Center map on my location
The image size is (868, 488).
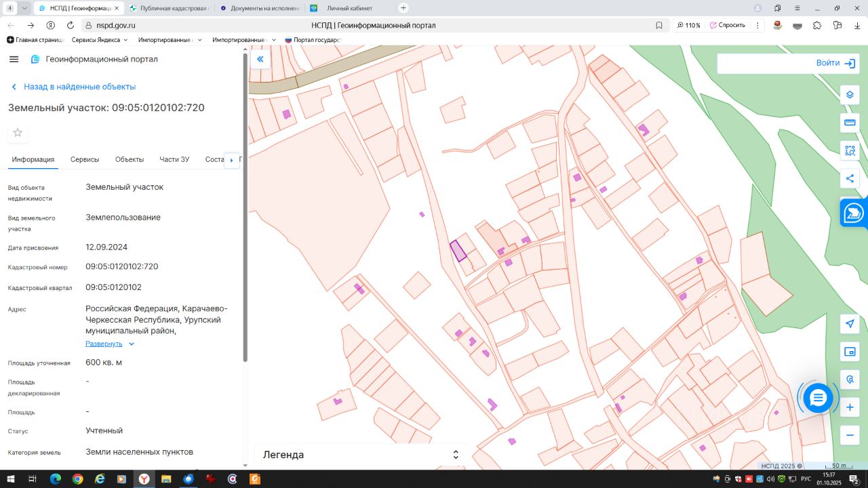pos(850,323)
